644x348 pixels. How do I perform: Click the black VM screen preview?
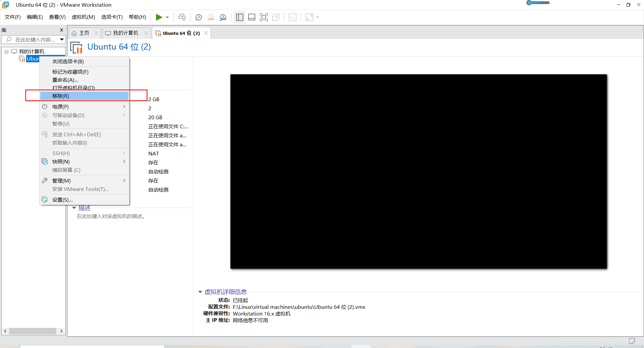pyautogui.click(x=419, y=171)
